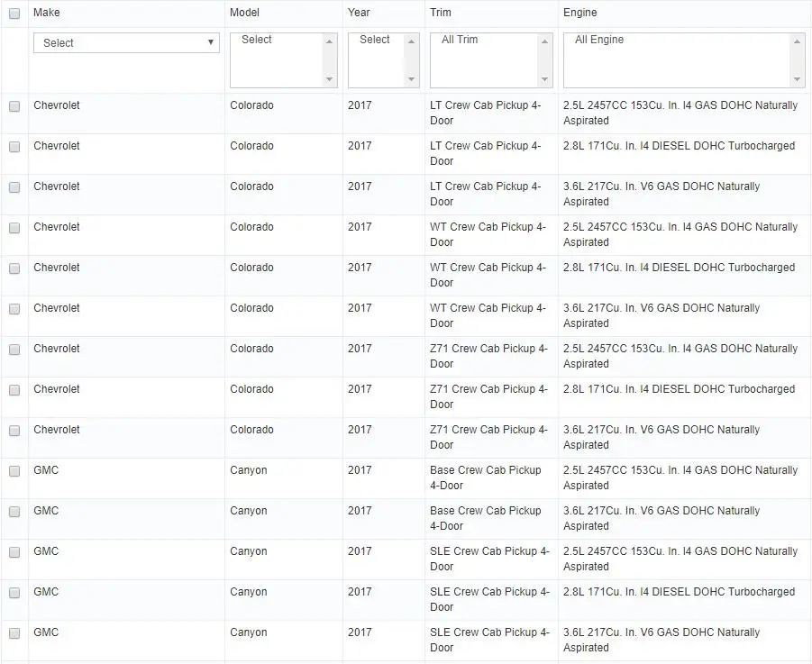This screenshot has height=664, width=812.
Task: Check the Canyon SLE 3.6L V6 row
Action: (x=14, y=633)
